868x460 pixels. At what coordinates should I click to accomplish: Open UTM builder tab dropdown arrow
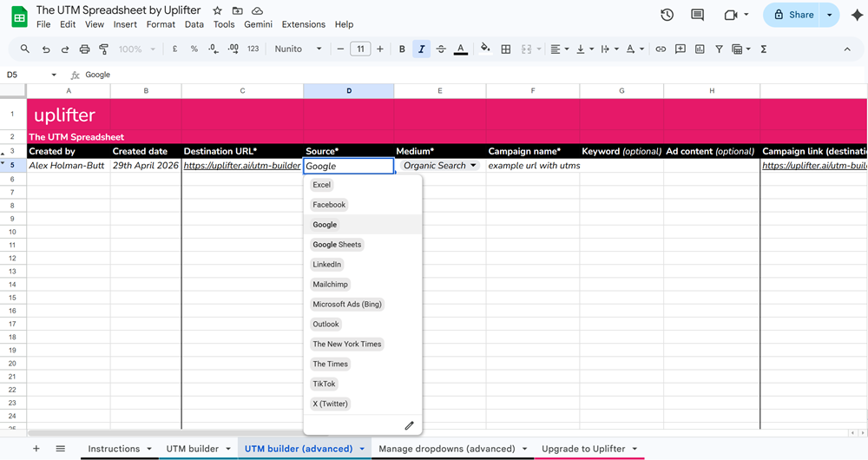pos(228,449)
